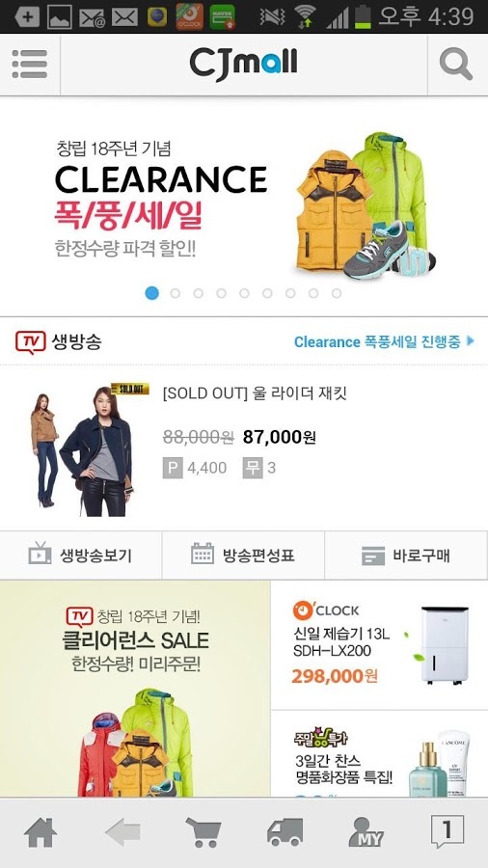Viewport: 488px width, 868px height.
Task: Open delivery tracking truck icon
Action: [x=285, y=832]
